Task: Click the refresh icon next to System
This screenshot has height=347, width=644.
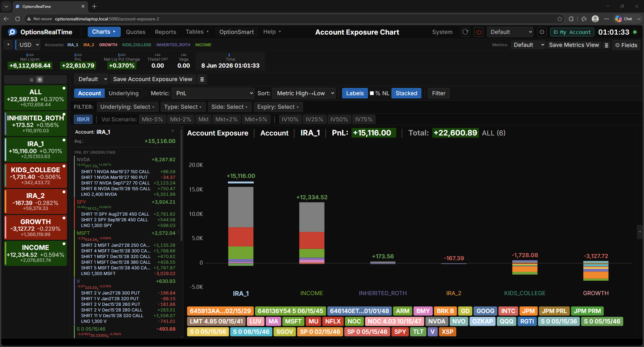Action: click(x=465, y=32)
